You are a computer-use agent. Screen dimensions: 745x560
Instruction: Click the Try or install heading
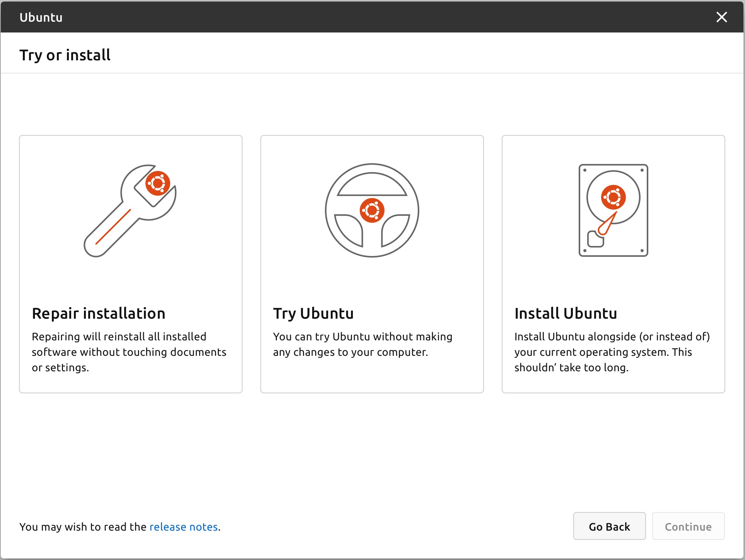pyautogui.click(x=65, y=55)
